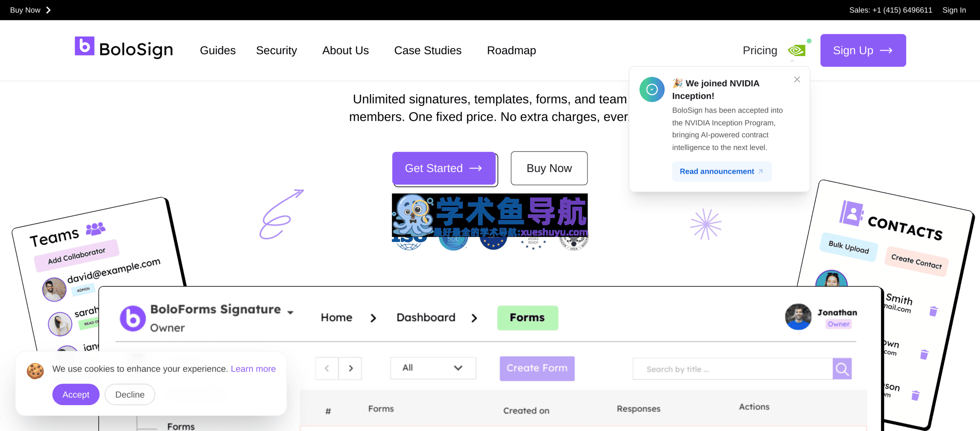Screen dimensions: 980x431
Task: Click the ADMIN role badge
Action: pyautogui.click(x=83, y=289)
